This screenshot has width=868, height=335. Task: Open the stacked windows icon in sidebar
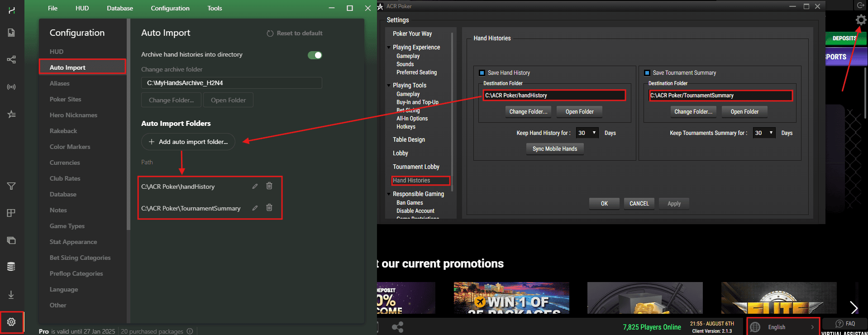(x=11, y=240)
